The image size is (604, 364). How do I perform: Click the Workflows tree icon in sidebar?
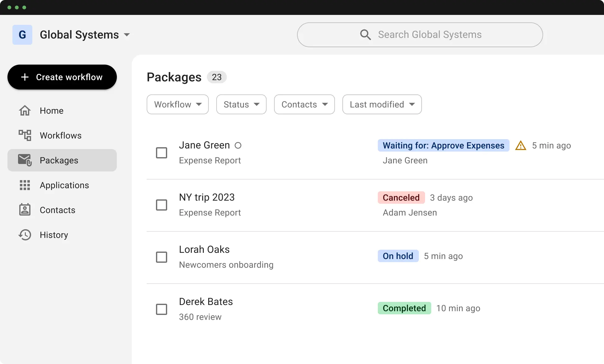coord(25,135)
